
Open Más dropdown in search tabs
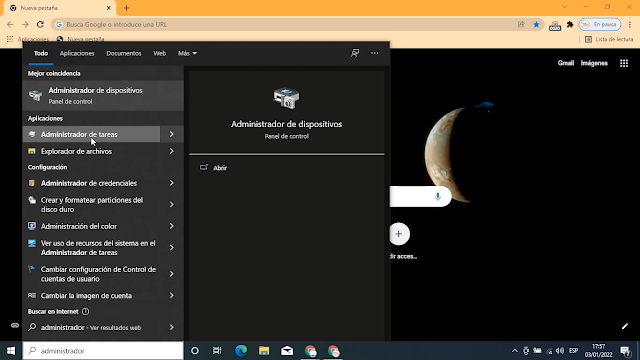click(187, 53)
